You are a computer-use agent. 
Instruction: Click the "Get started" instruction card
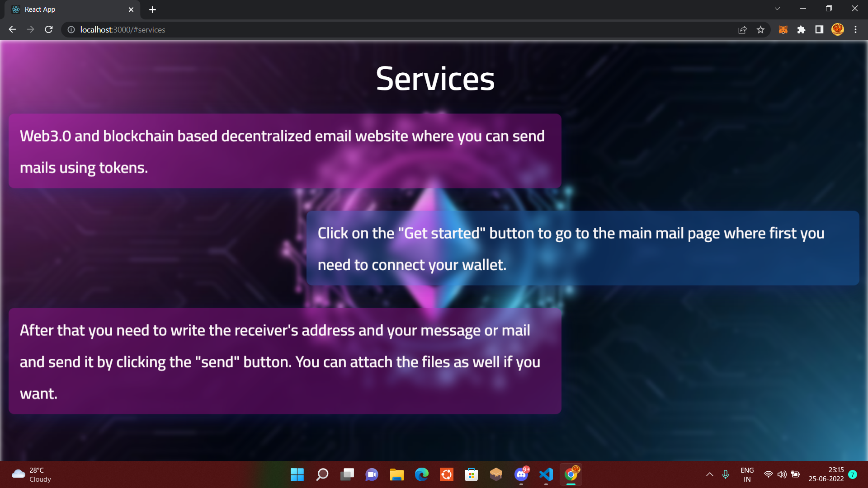point(582,248)
